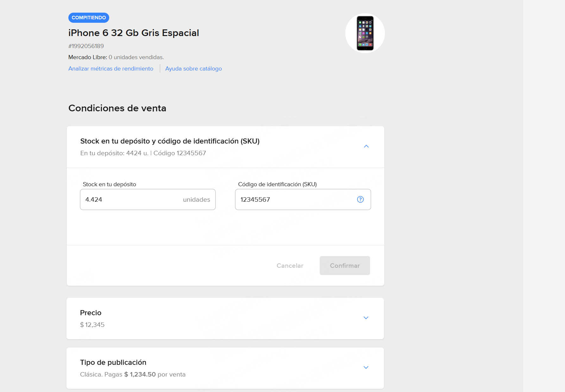Open Ayuda sobre catálogo link

tap(193, 69)
